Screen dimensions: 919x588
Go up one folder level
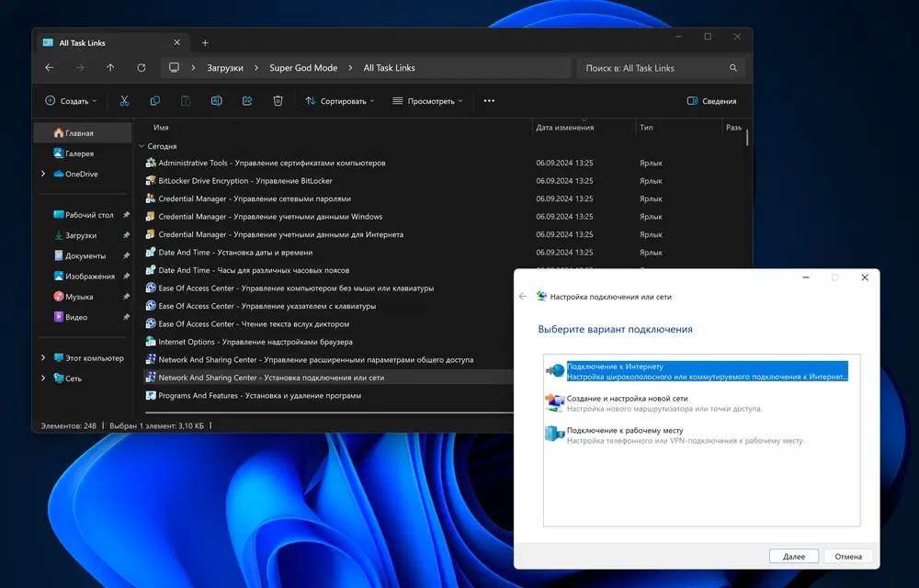(x=110, y=68)
